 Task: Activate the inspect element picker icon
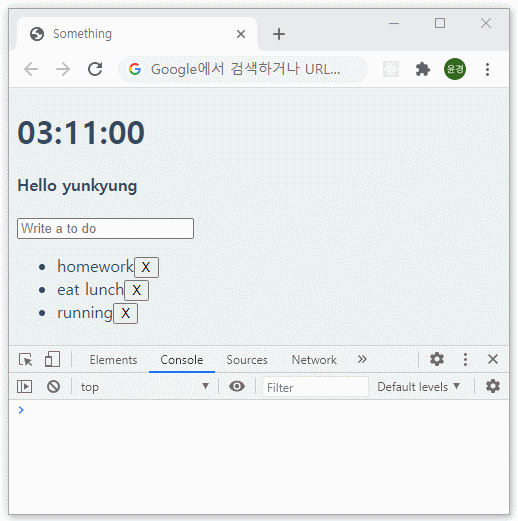[x=25, y=360]
